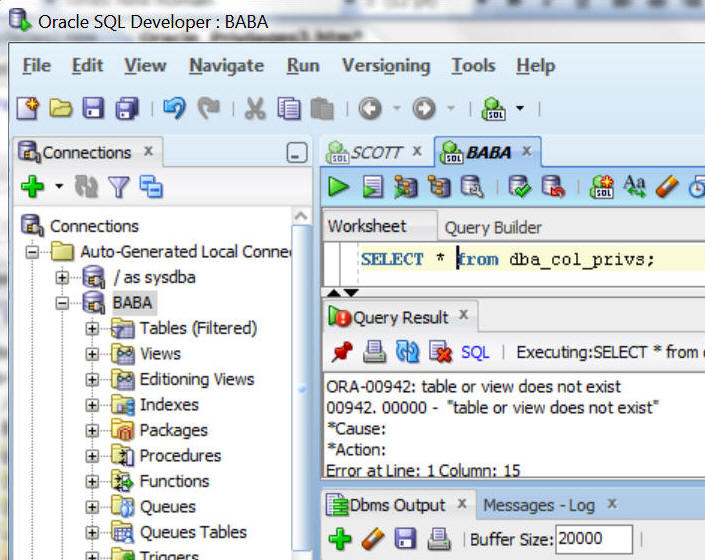This screenshot has width=705, height=560.
Task: Click the Undo arrow icon
Action: tap(174, 108)
